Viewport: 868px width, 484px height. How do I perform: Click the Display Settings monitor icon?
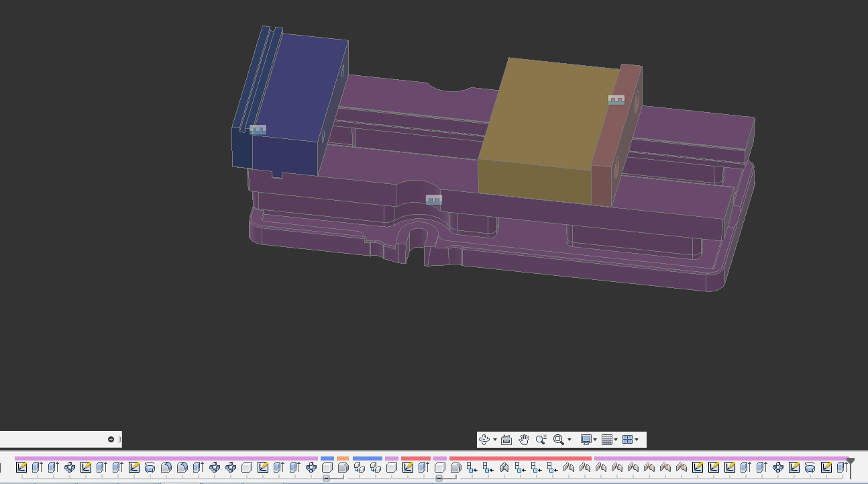click(586, 440)
